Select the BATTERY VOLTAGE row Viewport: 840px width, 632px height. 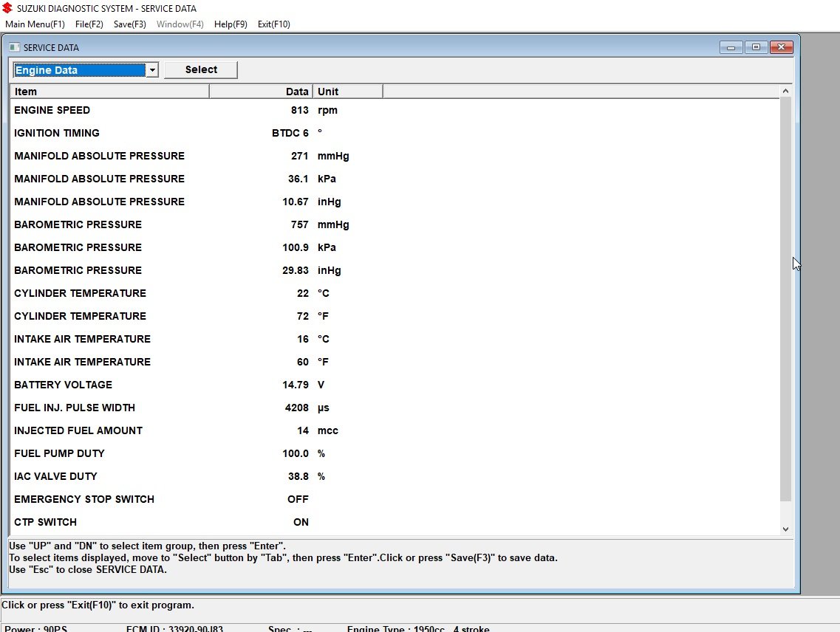(395, 385)
